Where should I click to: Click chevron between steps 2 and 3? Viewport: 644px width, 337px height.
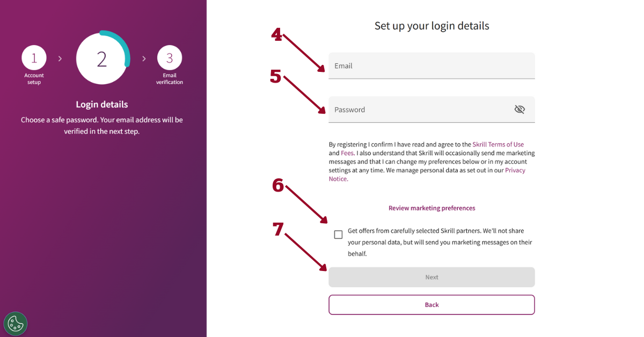tap(144, 58)
